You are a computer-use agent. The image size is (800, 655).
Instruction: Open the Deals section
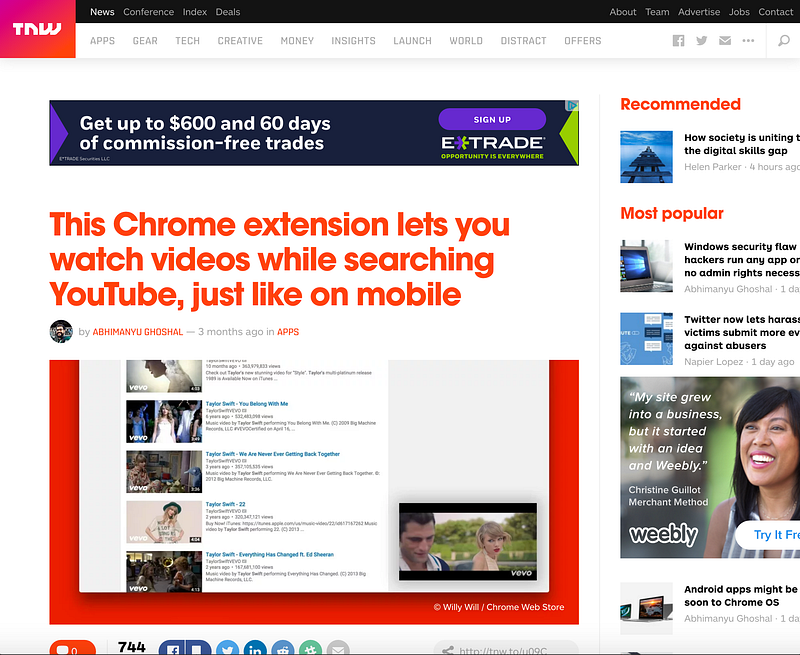tap(228, 12)
